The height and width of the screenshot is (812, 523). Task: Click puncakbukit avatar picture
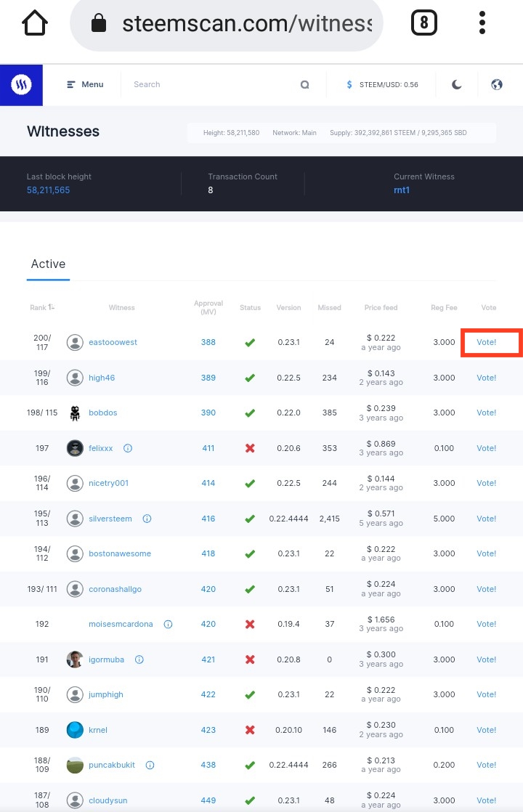[x=75, y=765]
